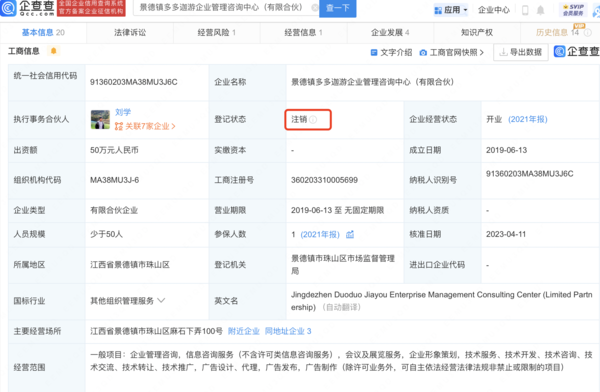
Task: Click the info icon next to 注销
Action: click(x=313, y=120)
